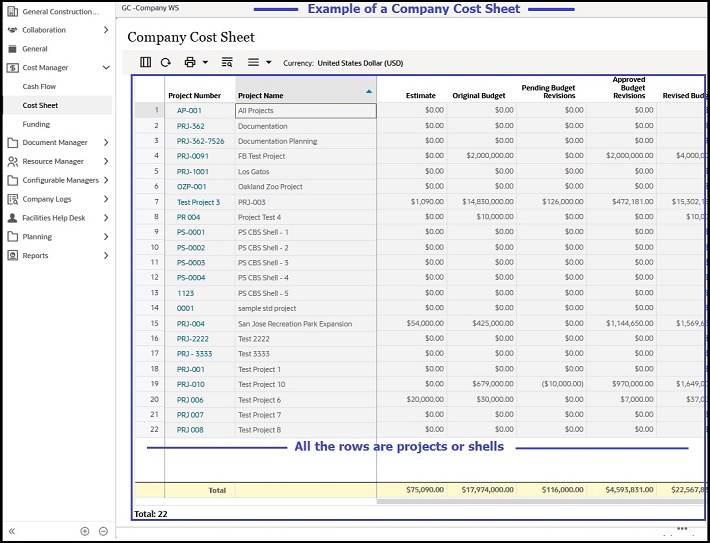Click the row menu lines icon
This screenshot has width=710, height=543.
click(253, 62)
